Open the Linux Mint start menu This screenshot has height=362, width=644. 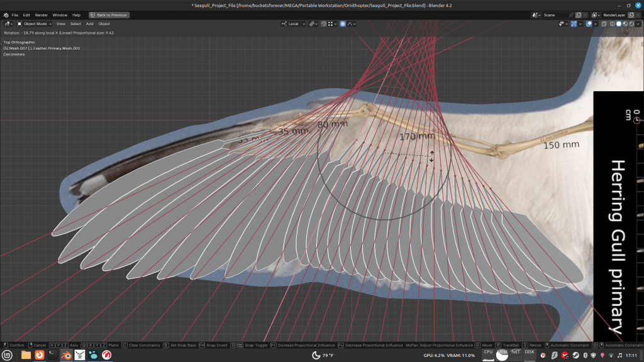point(7,355)
